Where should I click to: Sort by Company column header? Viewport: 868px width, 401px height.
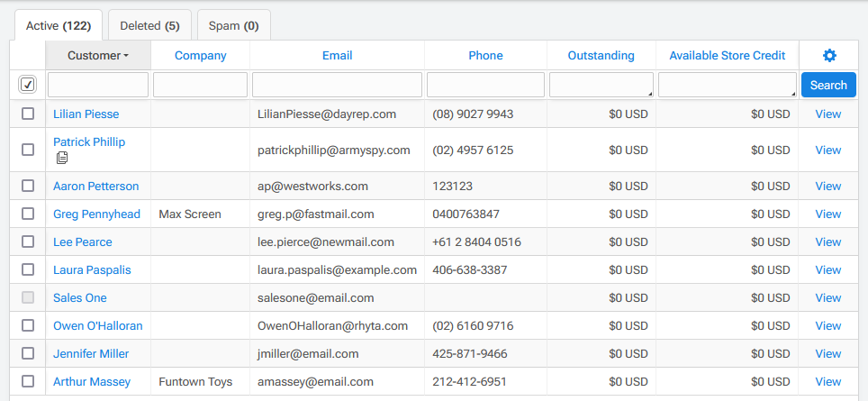tap(201, 55)
